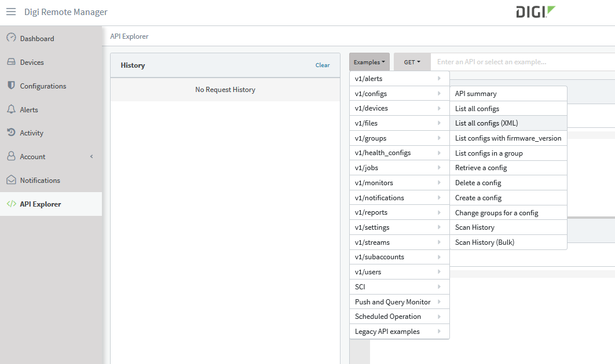Open the hamburger navigation menu

(x=11, y=12)
